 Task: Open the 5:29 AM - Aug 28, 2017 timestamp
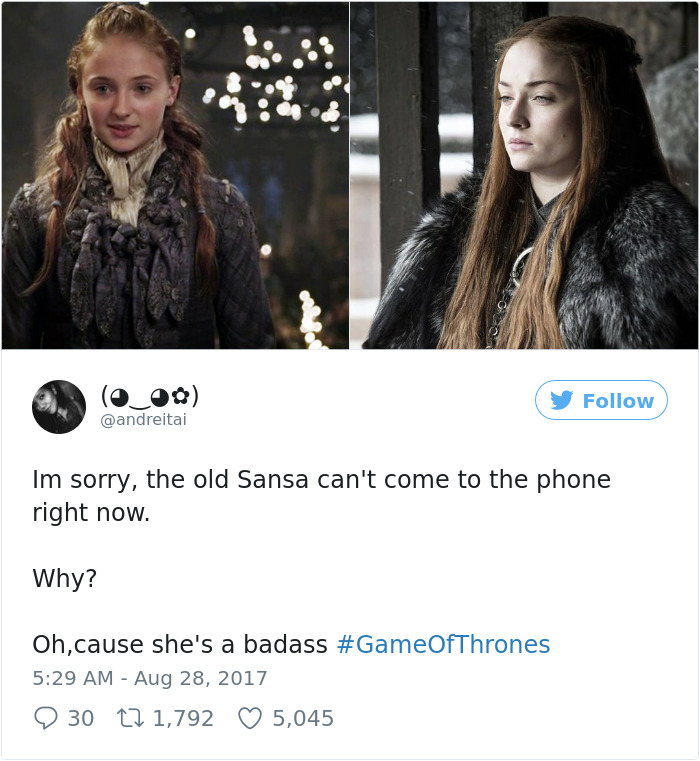coord(150,678)
